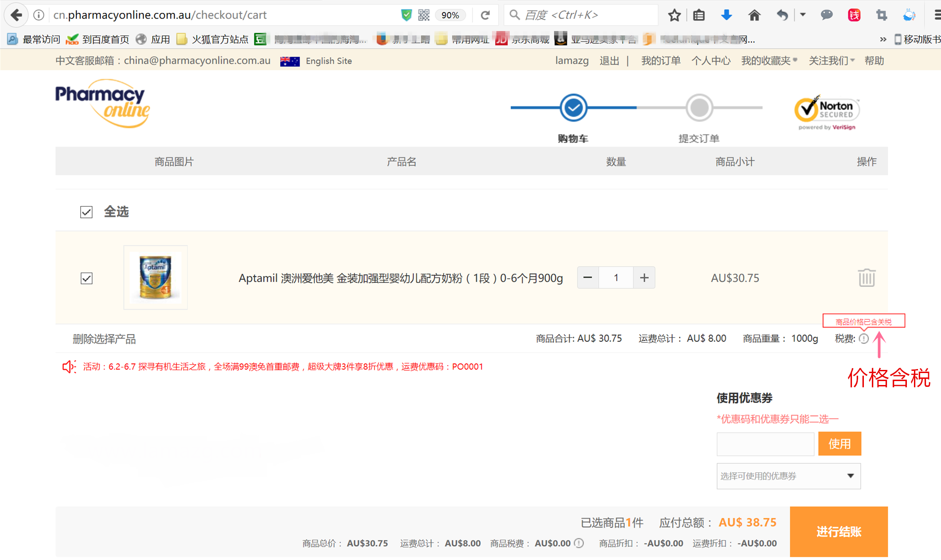
Task: Open the site information icon in address bar
Action: [x=39, y=15]
